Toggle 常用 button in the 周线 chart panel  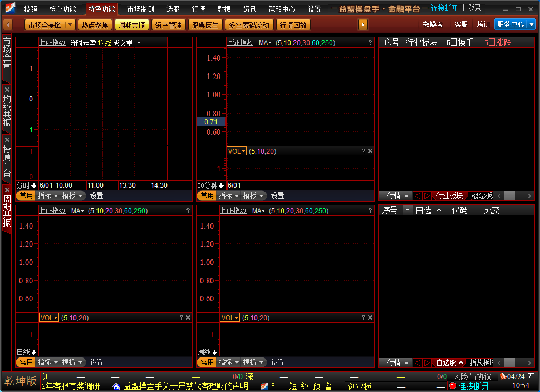tap(207, 362)
